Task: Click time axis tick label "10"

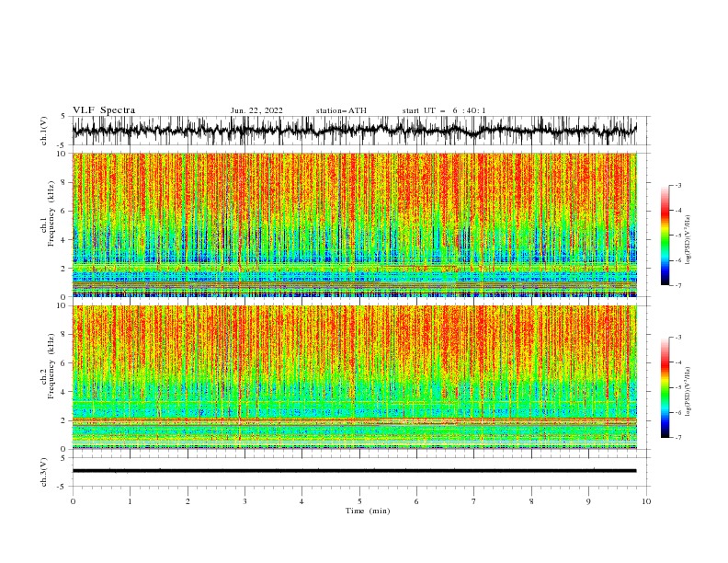Action: 646,501
